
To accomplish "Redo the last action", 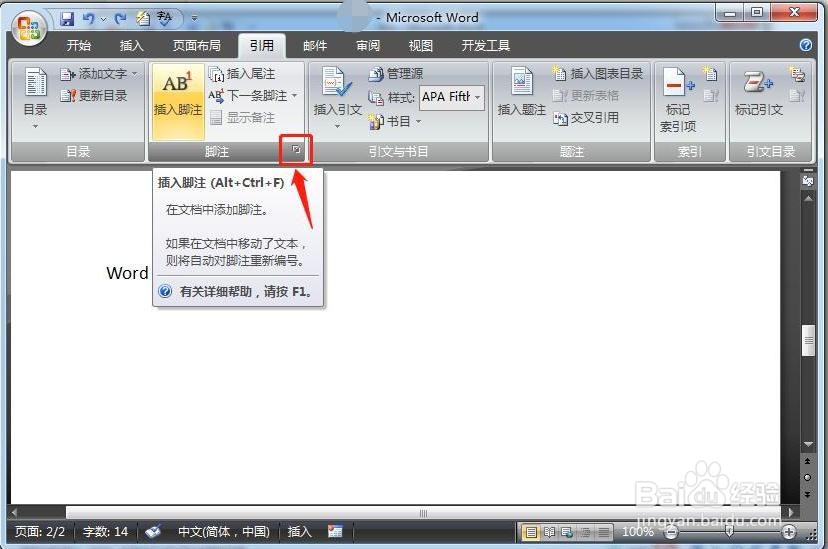I will pos(120,19).
